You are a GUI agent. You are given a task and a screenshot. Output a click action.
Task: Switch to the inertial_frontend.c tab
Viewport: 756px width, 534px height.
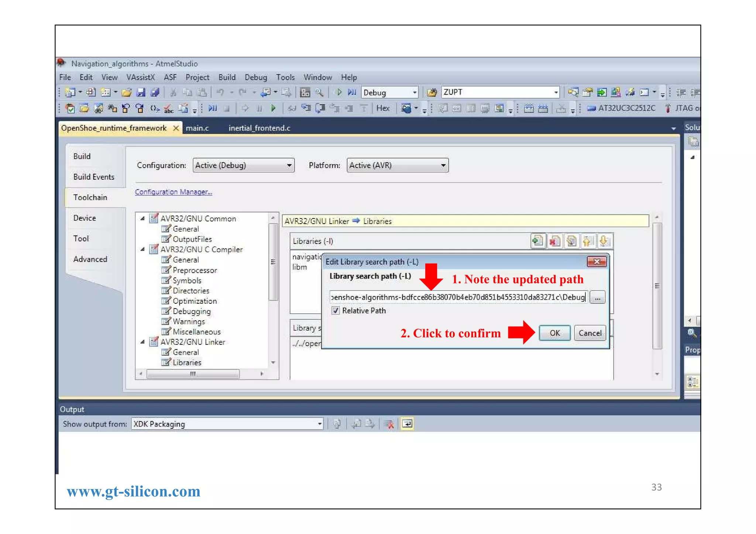click(259, 128)
